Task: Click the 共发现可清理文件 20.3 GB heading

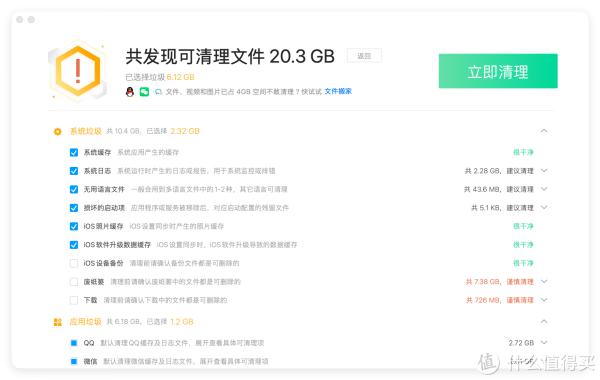Action: 230,56
